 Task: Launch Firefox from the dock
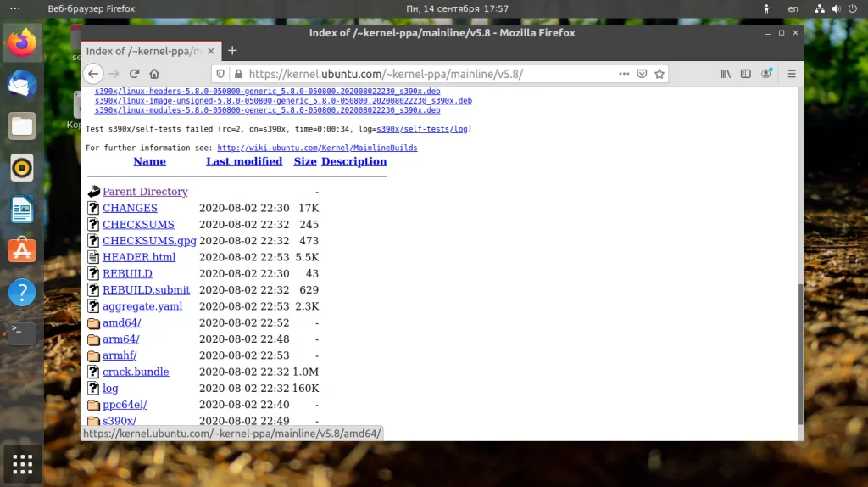pos(22,43)
